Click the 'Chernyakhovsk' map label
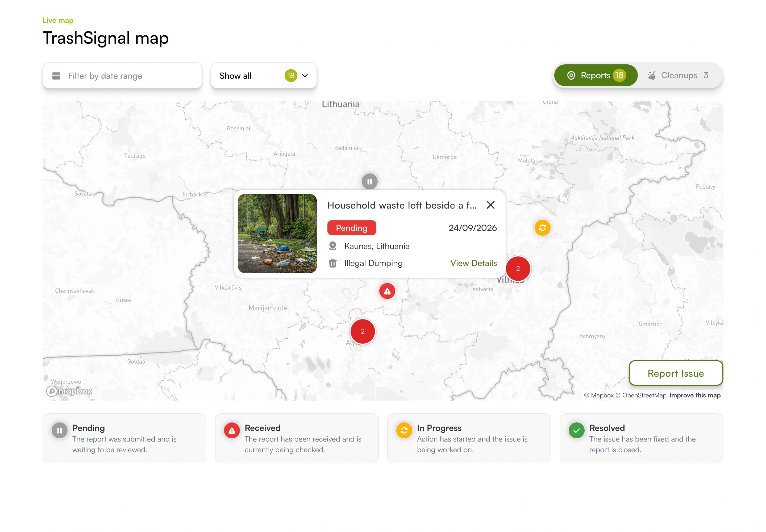 tap(74, 291)
